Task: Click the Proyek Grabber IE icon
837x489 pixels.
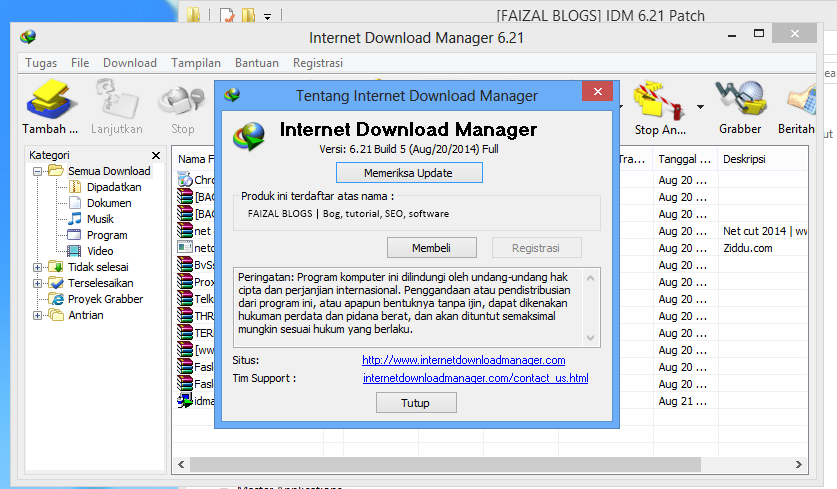Action: 56,298
